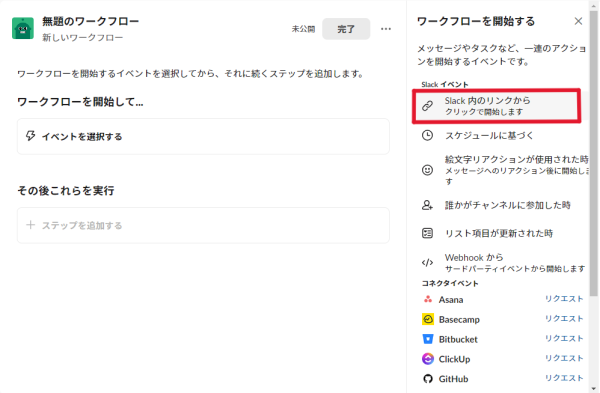Click the person-plus channel join icon

pos(427,205)
